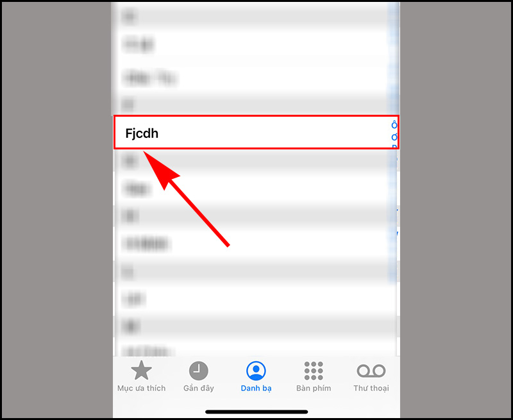The image size is (513, 420).
Task: Tap the blue person Contacts icon
Action: click(x=256, y=371)
